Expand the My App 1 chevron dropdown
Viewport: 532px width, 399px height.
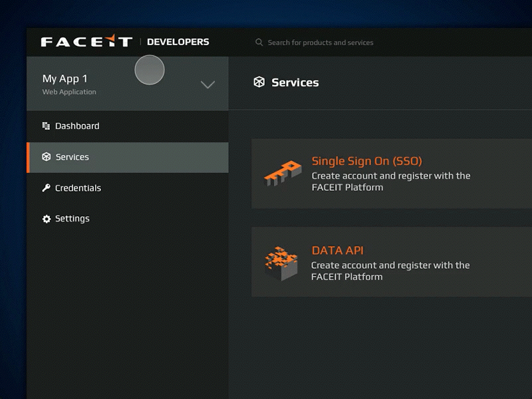click(x=207, y=84)
